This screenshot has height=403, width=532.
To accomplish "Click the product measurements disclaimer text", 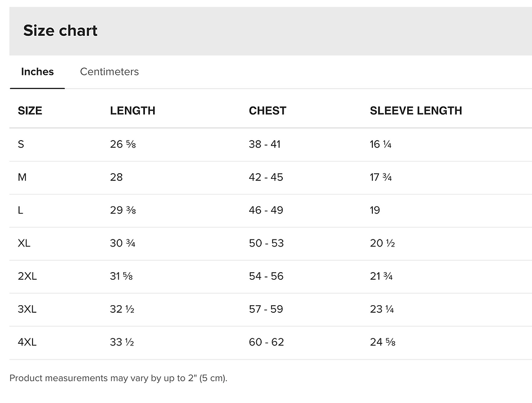I will 118,378.
